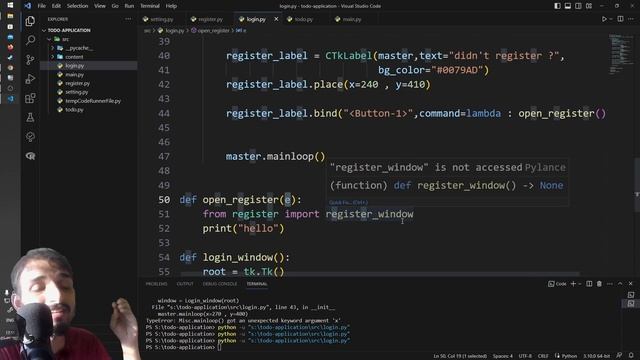Screen dimensions: 640x360
Task: Click the code minimap overview
Action: click(x=621, y=54)
